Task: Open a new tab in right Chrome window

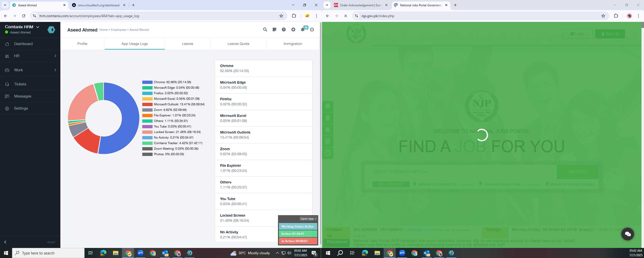Action: point(455,5)
